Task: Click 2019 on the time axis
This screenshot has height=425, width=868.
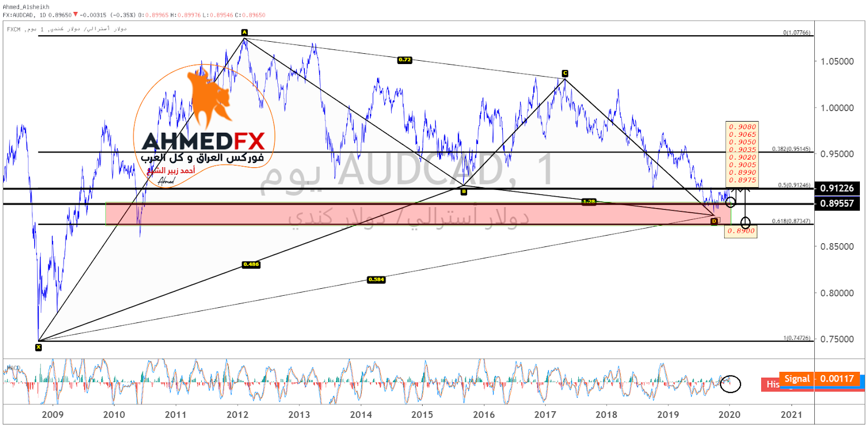Action: [668, 415]
